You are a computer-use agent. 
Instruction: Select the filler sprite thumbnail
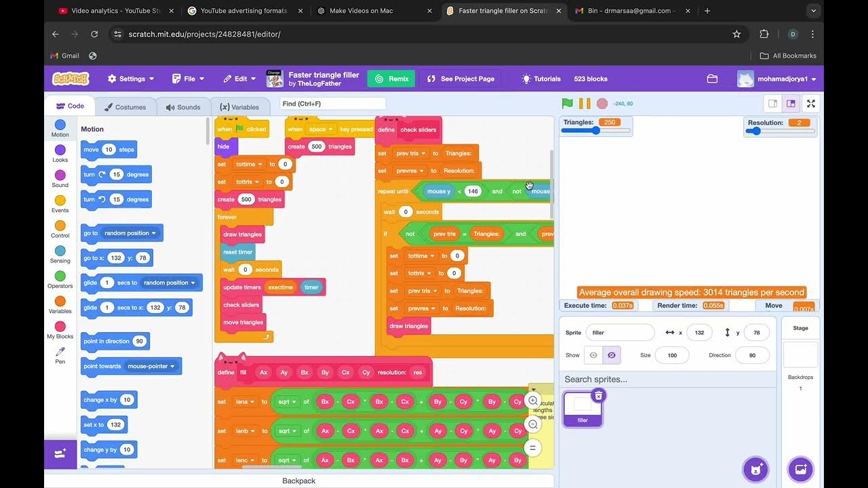(583, 409)
